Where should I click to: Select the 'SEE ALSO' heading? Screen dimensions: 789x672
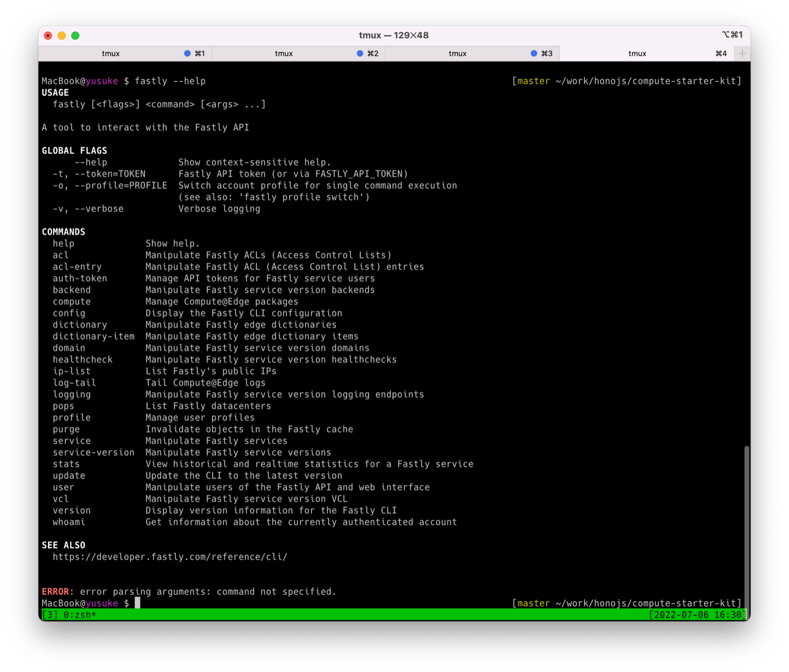(64, 545)
